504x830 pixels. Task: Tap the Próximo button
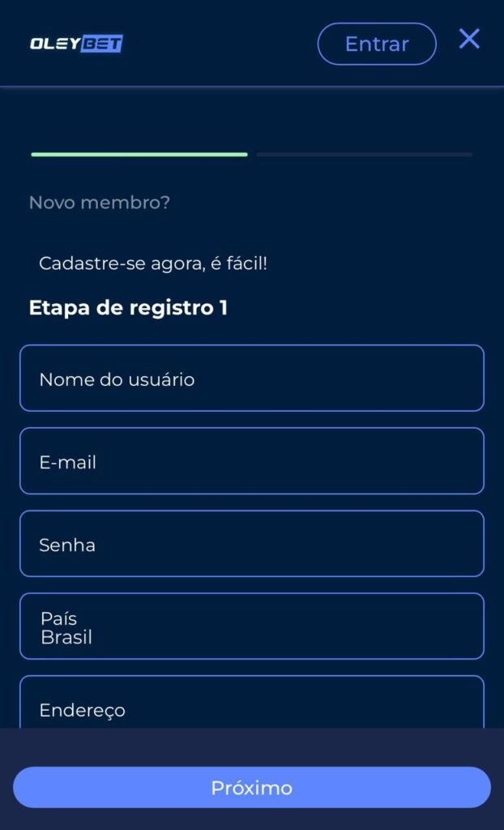point(252,788)
